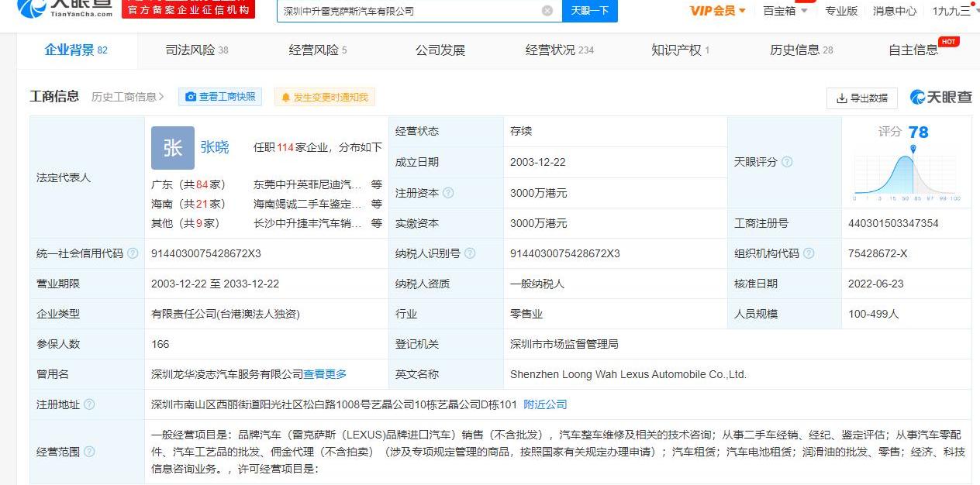980x485 pixels.
Task: Click 发生变更时通知我 notification button
Action: [x=325, y=97]
